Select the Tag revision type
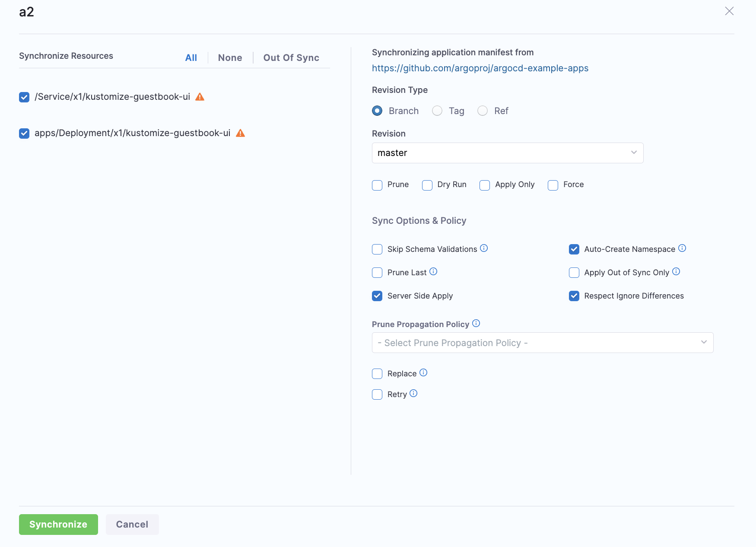Image resolution: width=756 pixels, height=547 pixels. (x=437, y=111)
